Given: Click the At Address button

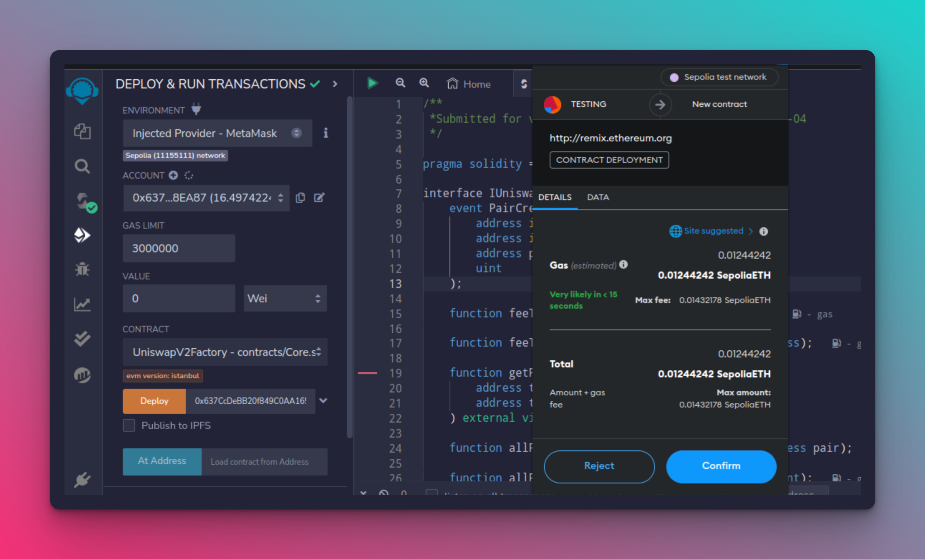Looking at the screenshot, I should (x=162, y=461).
